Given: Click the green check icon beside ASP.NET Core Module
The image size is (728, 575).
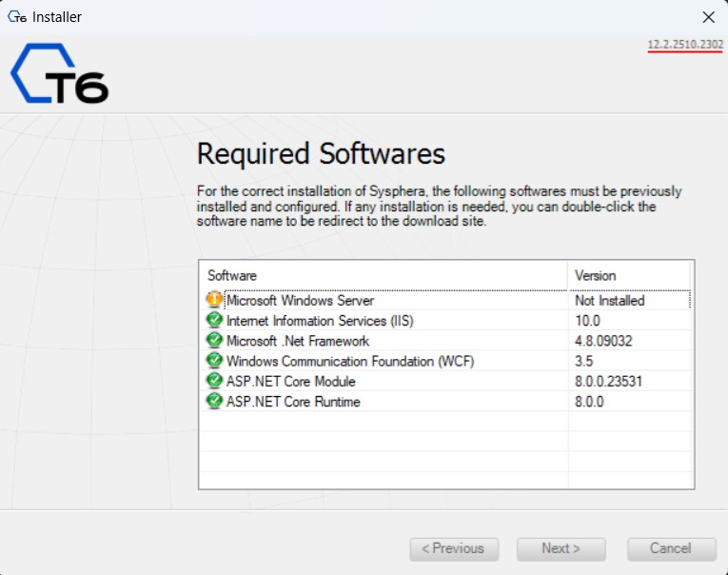Looking at the screenshot, I should [214, 381].
